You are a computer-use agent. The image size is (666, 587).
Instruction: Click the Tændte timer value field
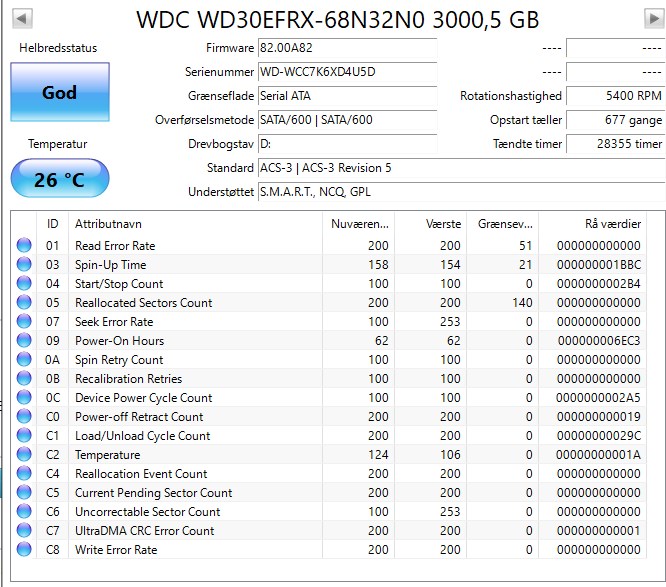[615, 144]
